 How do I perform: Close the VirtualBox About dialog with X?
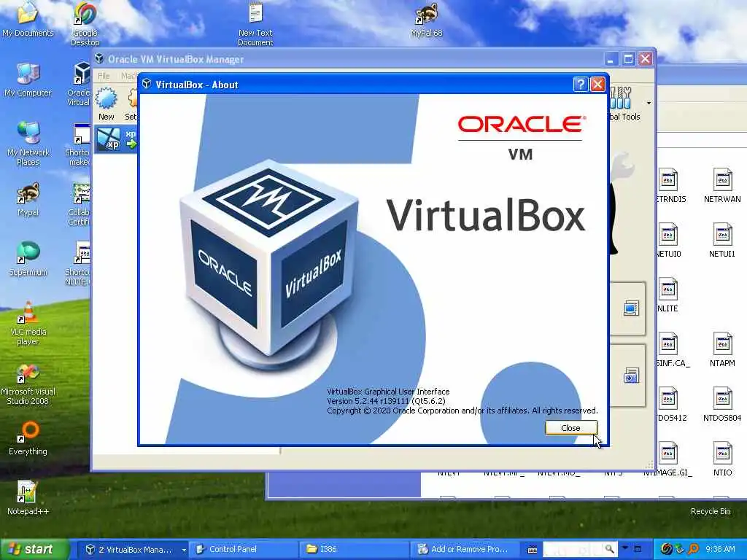coord(597,85)
